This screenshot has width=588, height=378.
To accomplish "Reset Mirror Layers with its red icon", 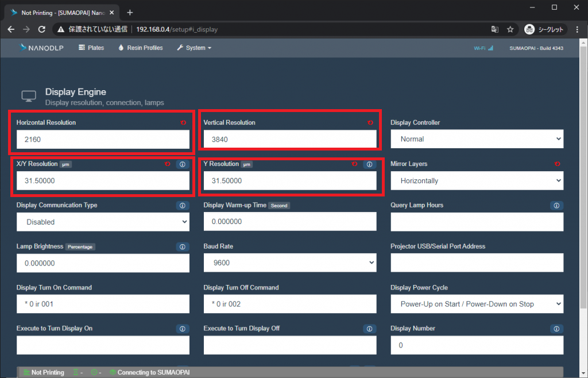I will click(x=558, y=164).
